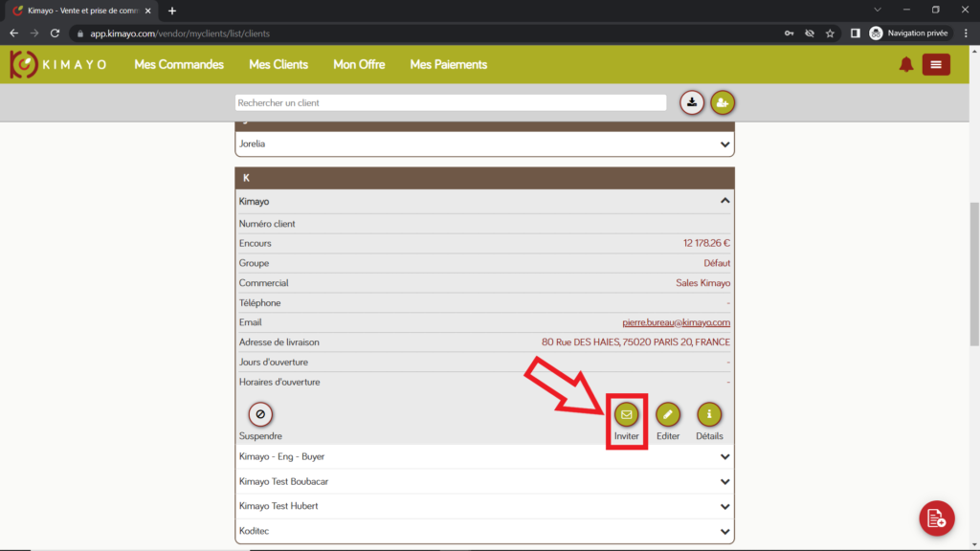Open the tab search chevron
This screenshot has width=980, height=551.
click(x=878, y=10)
